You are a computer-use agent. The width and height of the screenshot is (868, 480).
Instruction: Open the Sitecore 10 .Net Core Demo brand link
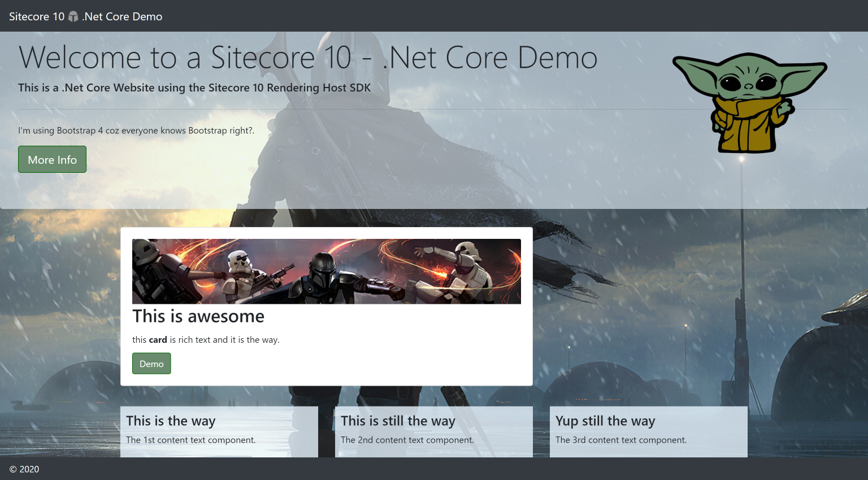pyautogui.click(x=86, y=16)
